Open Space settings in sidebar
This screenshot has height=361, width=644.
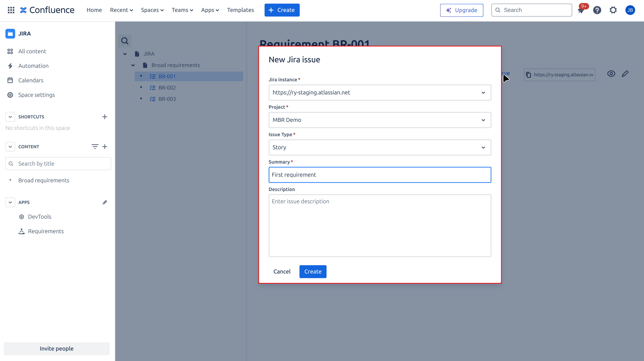[37, 95]
